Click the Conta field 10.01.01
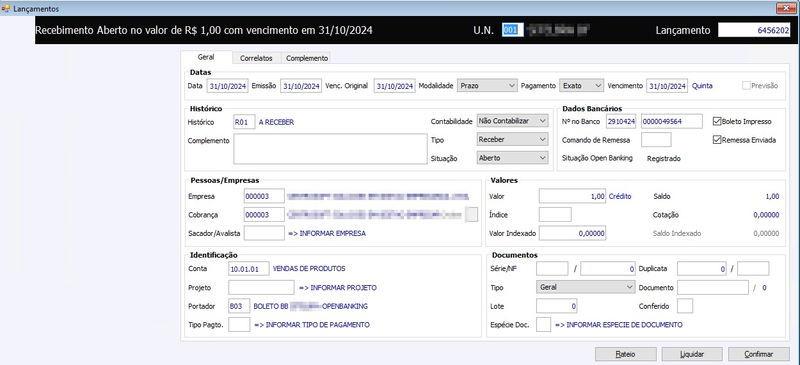800x365 pixels. pyautogui.click(x=248, y=269)
